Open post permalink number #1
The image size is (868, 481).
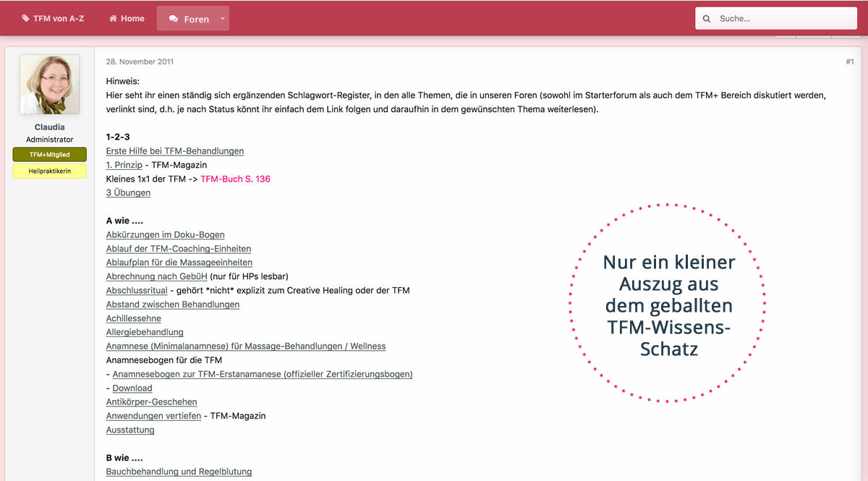(x=849, y=62)
